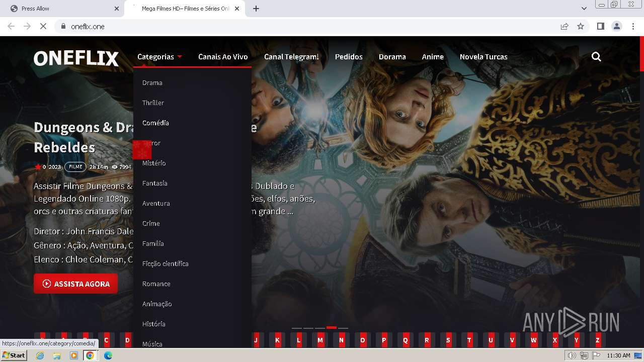644x362 pixels.
Task: Switch to the Press Allow tab
Action: [x=62, y=9]
